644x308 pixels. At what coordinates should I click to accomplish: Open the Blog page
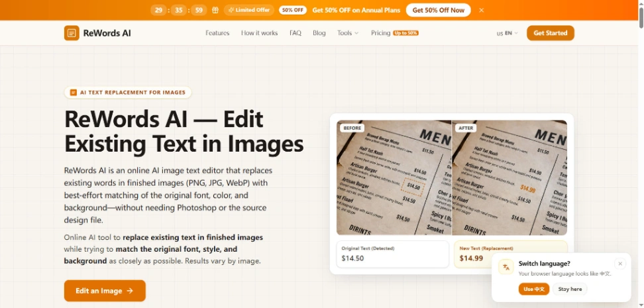(x=319, y=33)
